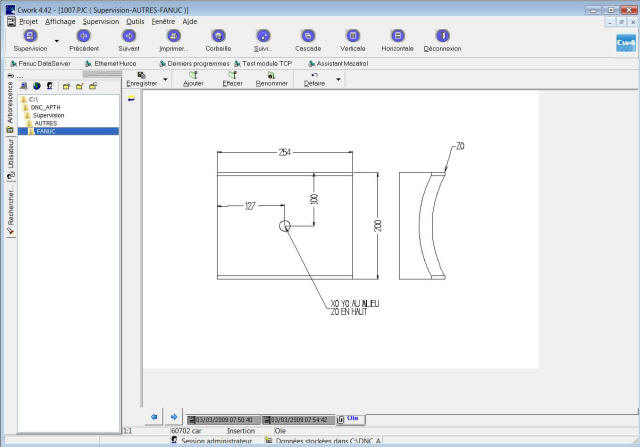Arrange windows with the Cascade icon

(x=308, y=36)
